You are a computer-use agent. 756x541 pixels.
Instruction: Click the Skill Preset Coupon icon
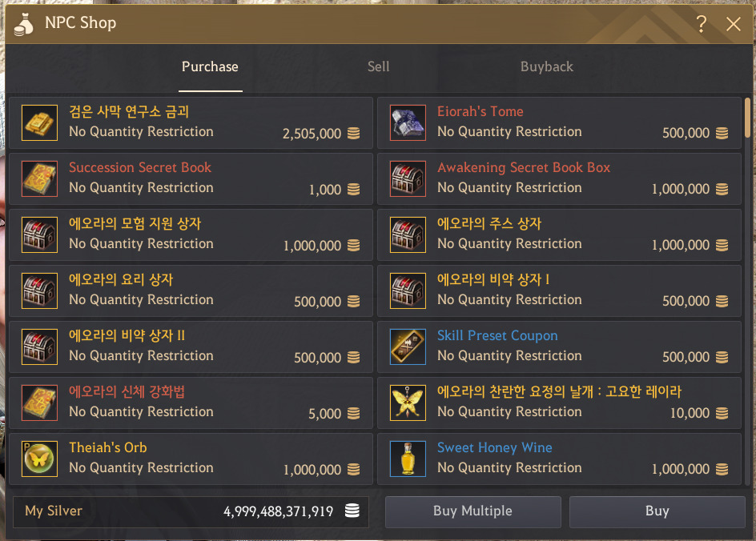tap(408, 347)
